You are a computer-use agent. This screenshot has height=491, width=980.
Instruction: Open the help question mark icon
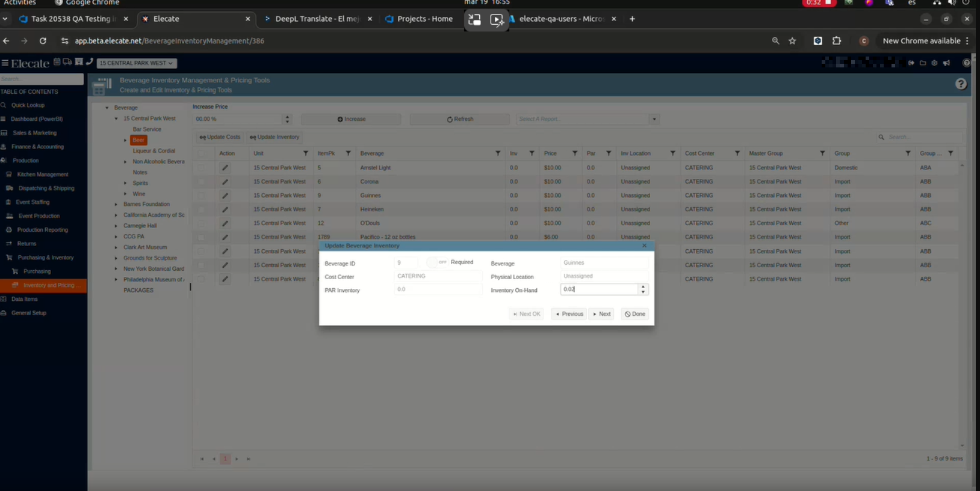click(961, 84)
